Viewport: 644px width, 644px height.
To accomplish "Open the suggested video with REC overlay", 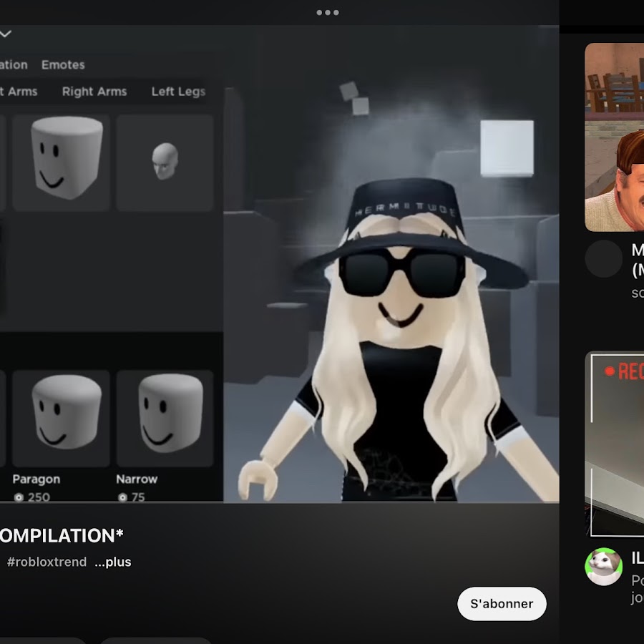I will point(615,444).
